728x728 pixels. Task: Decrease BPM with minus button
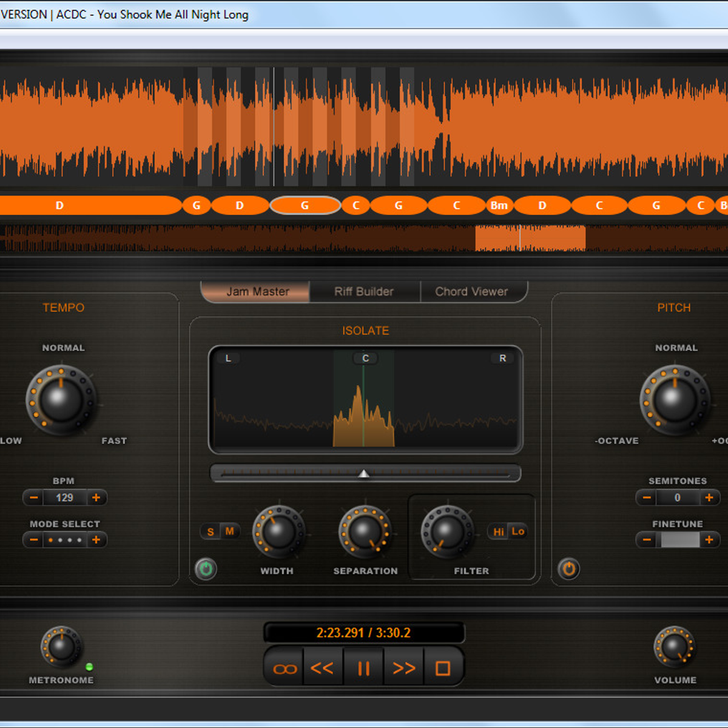coord(34,497)
